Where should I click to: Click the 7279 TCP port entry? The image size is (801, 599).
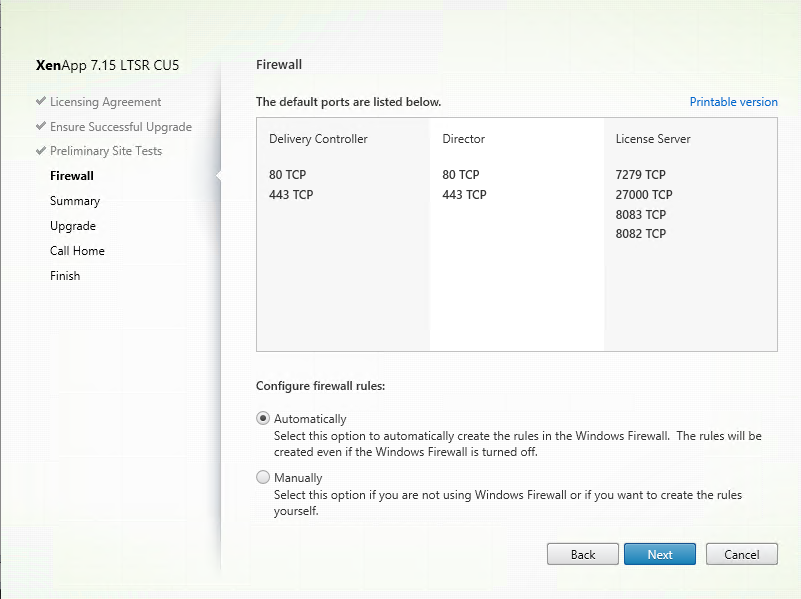pyautogui.click(x=640, y=174)
